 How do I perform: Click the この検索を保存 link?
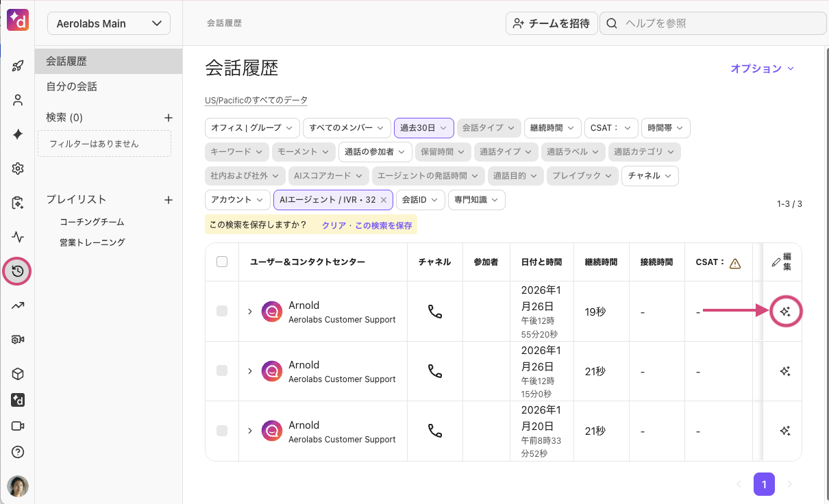(x=383, y=225)
